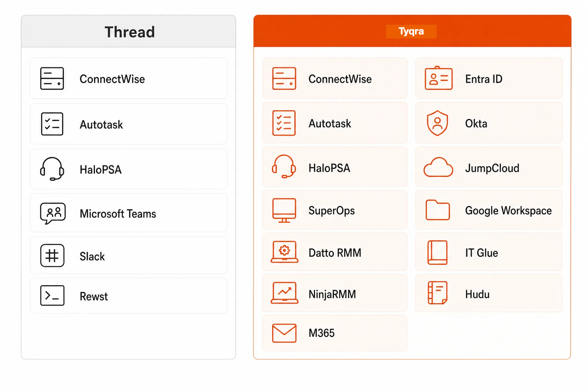Click the M365 label
588x392 pixels.
point(322,333)
